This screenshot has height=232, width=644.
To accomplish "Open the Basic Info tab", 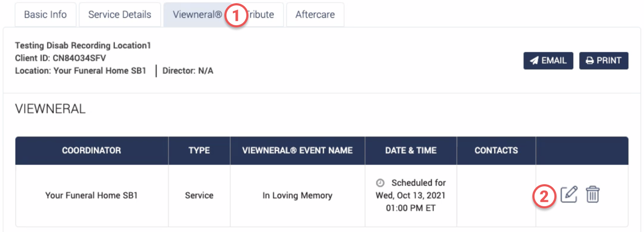I will pyautogui.click(x=45, y=15).
